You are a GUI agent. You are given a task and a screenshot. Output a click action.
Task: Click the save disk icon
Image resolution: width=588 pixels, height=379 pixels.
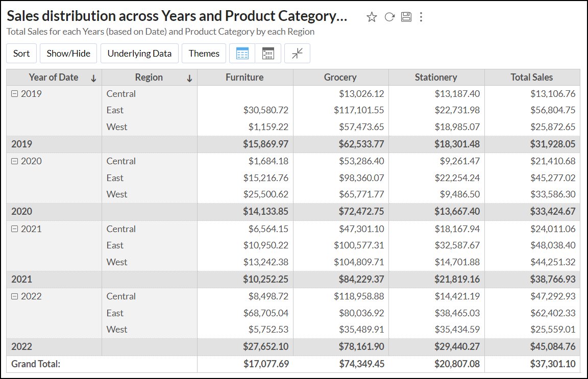point(406,17)
